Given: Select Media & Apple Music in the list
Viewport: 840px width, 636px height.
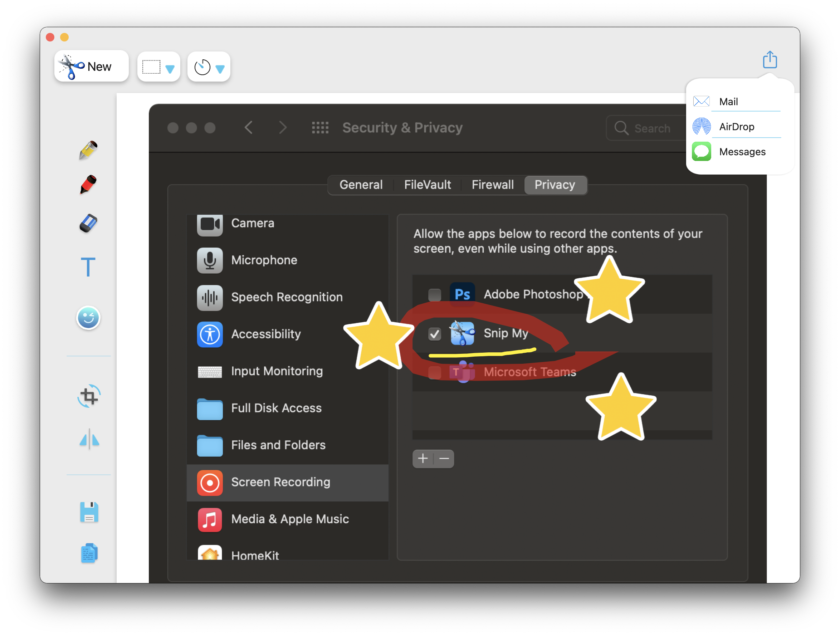Looking at the screenshot, I should [x=288, y=519].
